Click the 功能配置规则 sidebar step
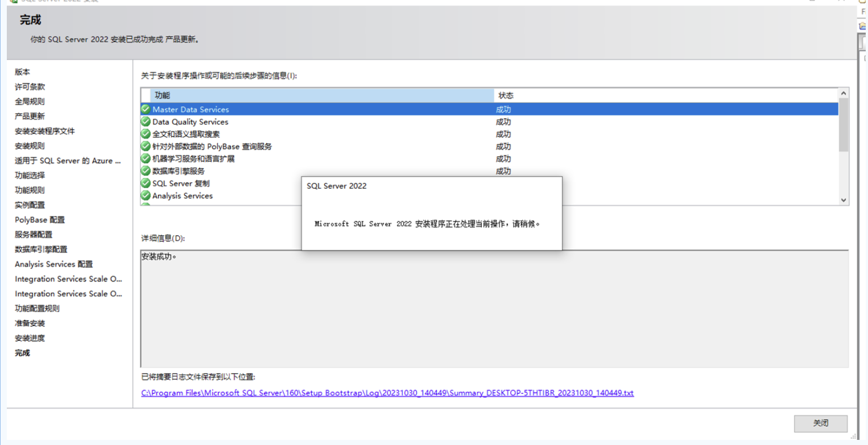868x445 pixels. 38,309
